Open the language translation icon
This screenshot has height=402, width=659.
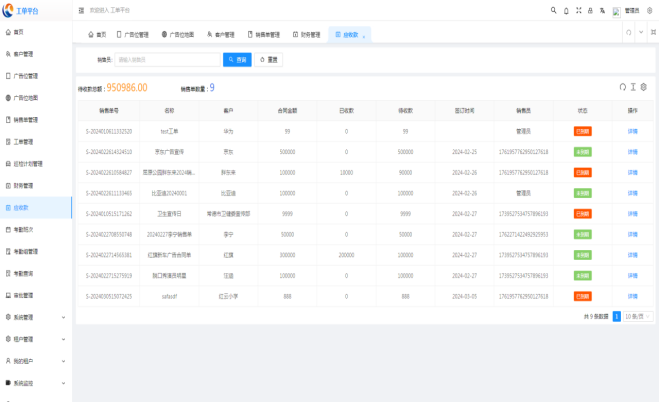pos(602,10)
